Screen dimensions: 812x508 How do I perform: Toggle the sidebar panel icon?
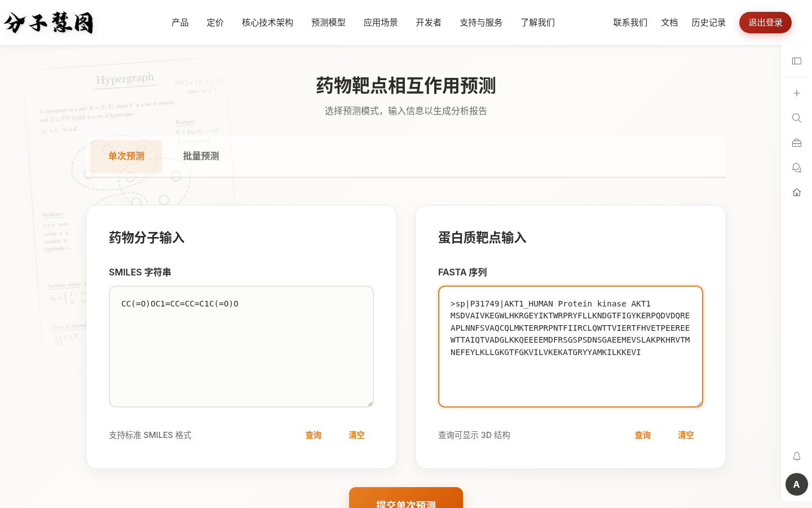pyautogui.click(x=797, y=61)
